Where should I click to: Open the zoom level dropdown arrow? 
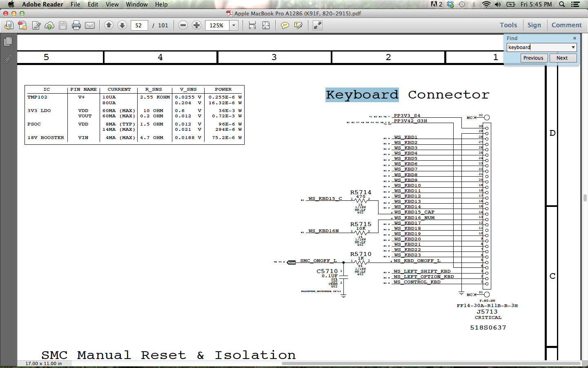pos(234,25)
